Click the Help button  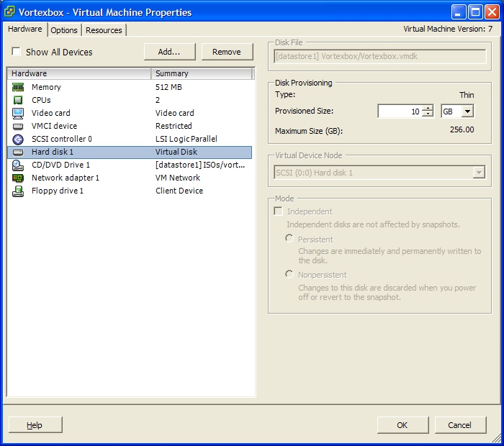click(x=35, y=425)
